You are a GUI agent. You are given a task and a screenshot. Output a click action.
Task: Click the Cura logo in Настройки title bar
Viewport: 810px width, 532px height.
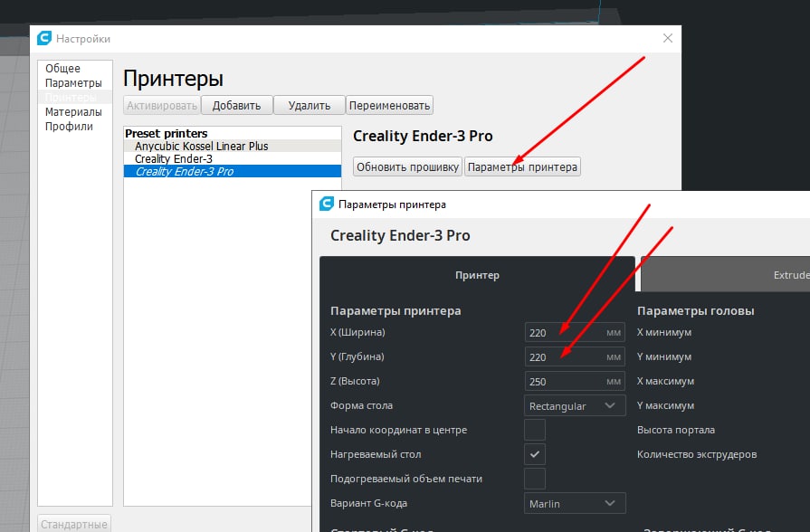click(44, 38)
